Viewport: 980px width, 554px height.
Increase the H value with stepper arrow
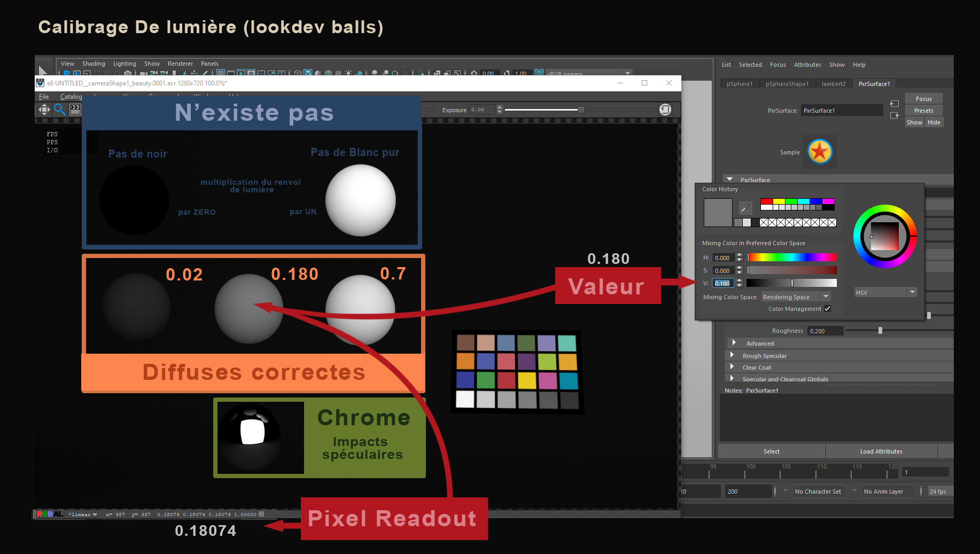[x=739, y=255]
